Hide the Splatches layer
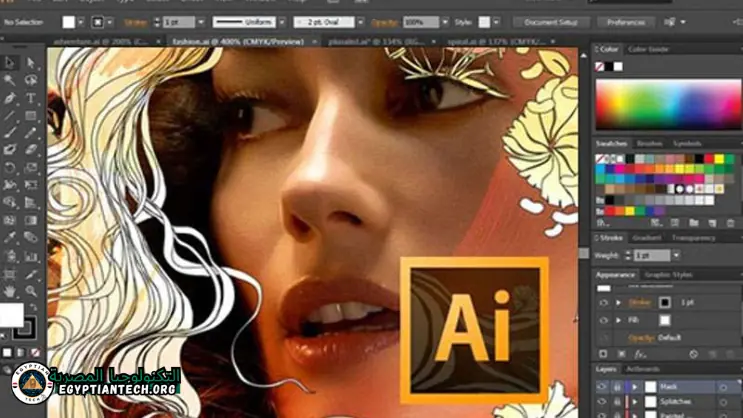Screen dimensions: 743x418 (x=602, y=402)
